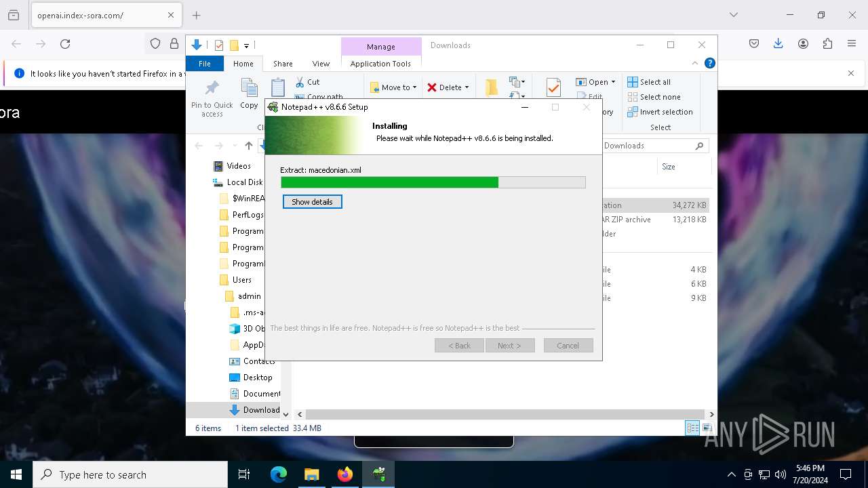Viewport: 868px width, 488px height.
Task: Switch to Home ribbon tab
Action: 243,64
